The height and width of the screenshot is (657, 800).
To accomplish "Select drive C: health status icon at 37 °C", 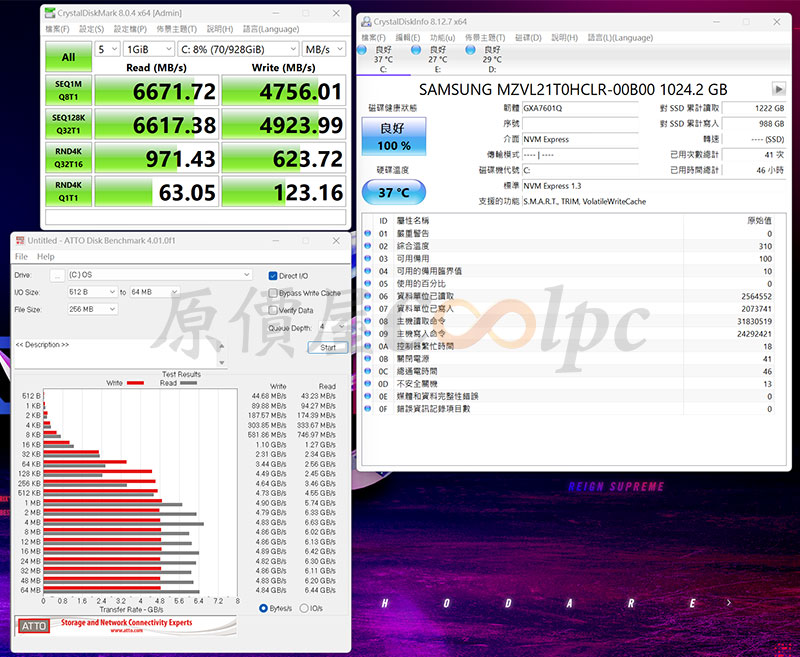I will [362, 49].
